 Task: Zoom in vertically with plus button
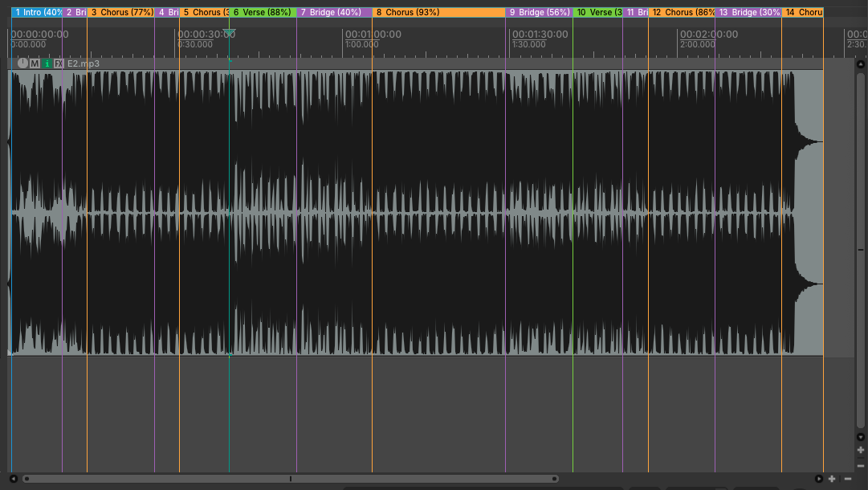860,450
